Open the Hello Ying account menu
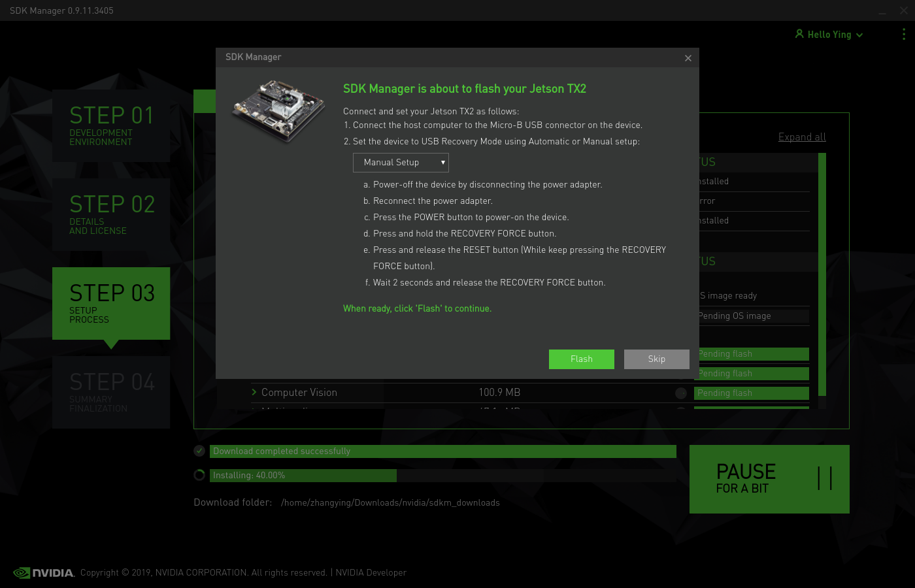915x588 pixels. (829, 35)
